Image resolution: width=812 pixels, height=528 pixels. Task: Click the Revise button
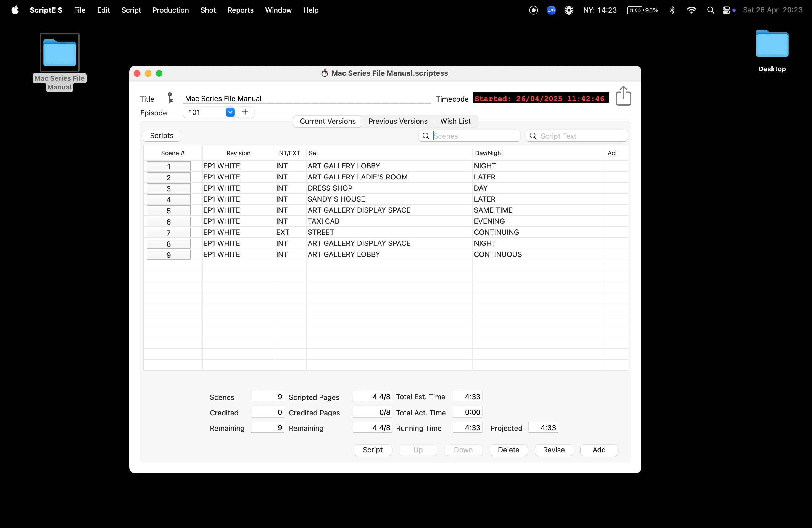553,450
